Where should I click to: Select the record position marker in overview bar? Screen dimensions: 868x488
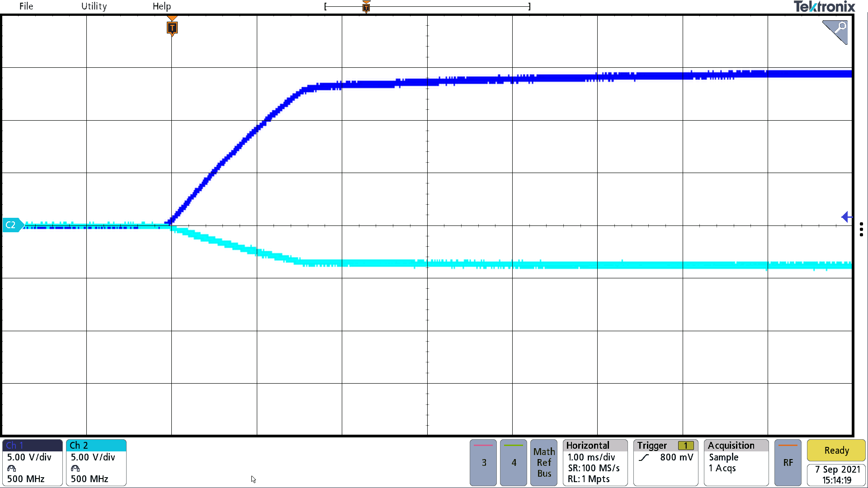point(367,6)
